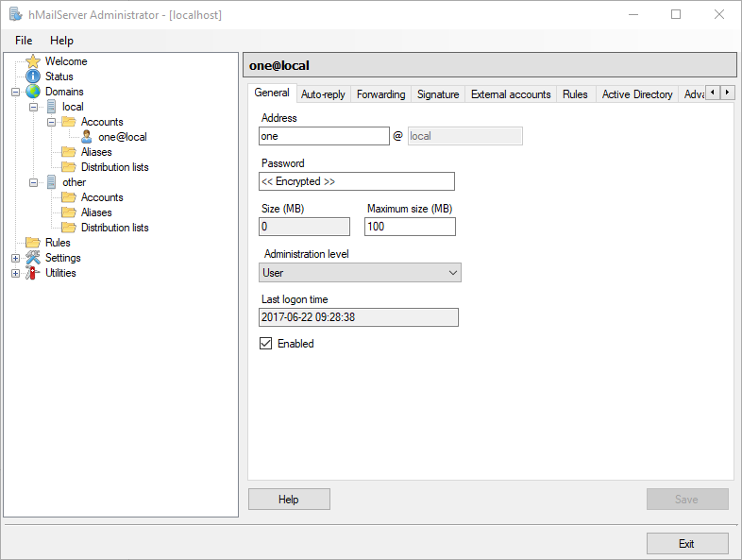Open the File menu

coord(24,41)
